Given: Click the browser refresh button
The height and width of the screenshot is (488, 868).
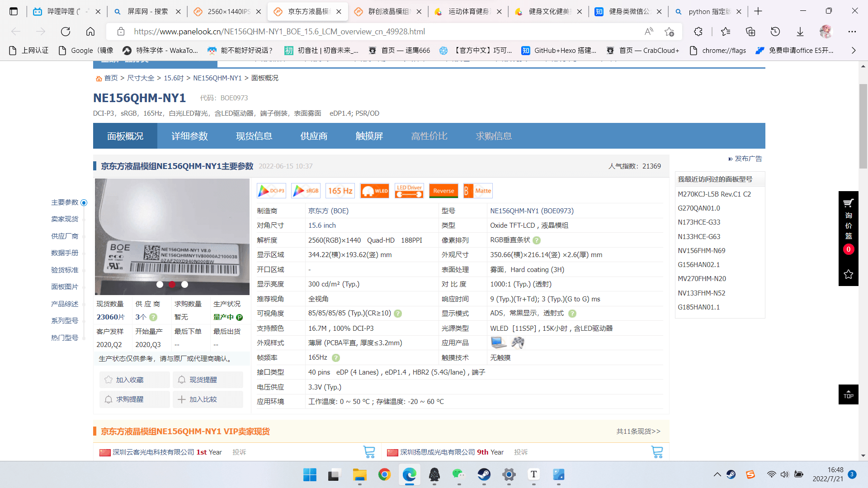Looking at the screenshot, I should pos(66,32).
